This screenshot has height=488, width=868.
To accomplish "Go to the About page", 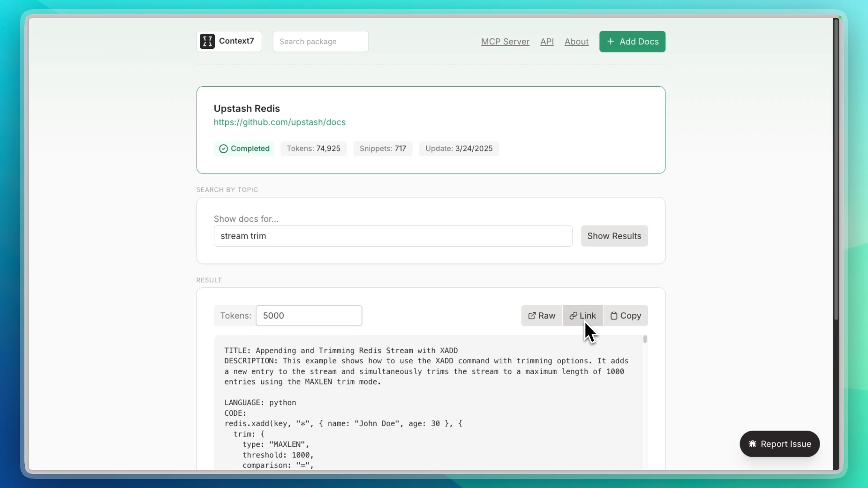I will (x=576, y=42).
